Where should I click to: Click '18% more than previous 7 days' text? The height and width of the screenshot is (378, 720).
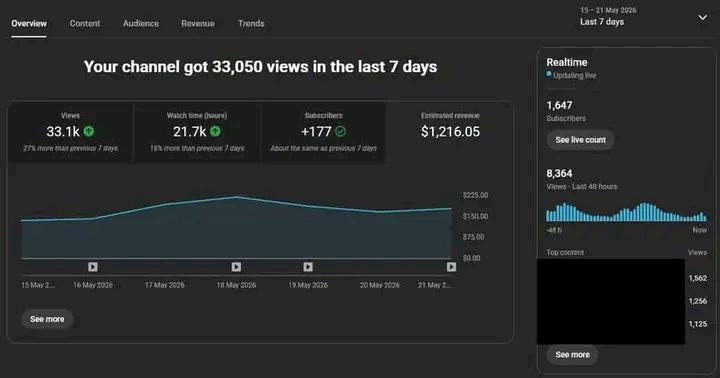pos(197,148)
